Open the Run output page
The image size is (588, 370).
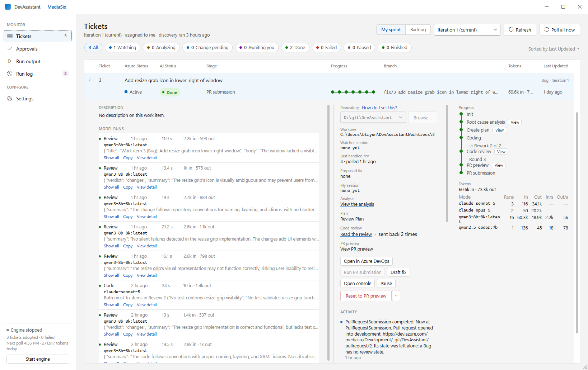click(x=38, y=61)
